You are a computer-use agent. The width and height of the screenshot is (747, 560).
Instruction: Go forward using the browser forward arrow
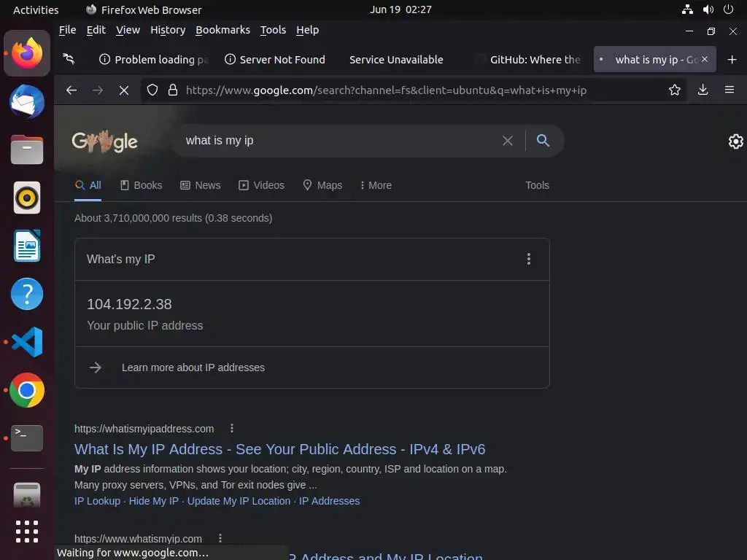coord(98,90)
